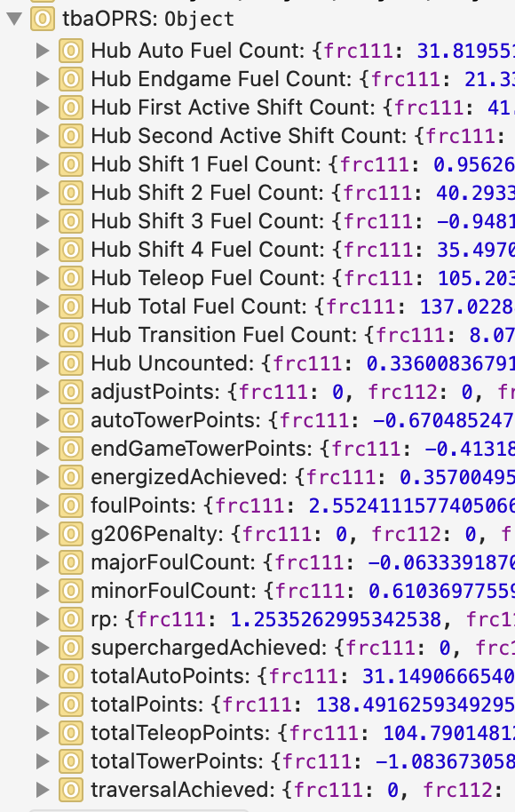Image resolution: width=515 pixels, height=812 pixels.
Task: Click the object icon for Hub Second Active Shift Count
Action: 71,136
